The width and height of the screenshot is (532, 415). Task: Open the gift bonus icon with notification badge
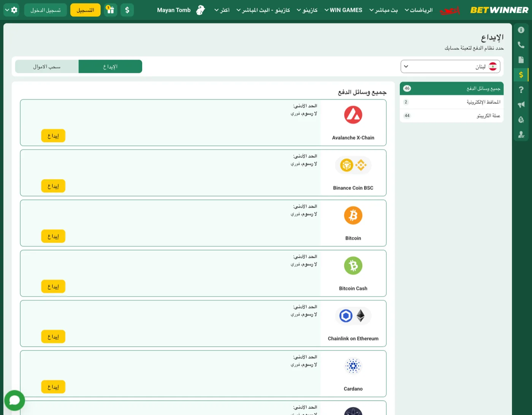[110, 10]
